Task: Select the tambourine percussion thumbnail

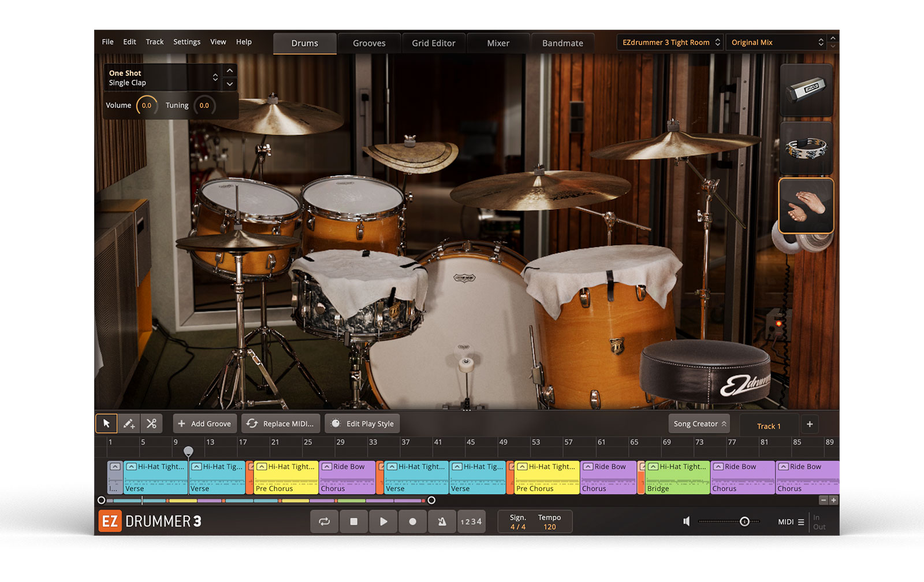Action: click(x=806, y=148)
